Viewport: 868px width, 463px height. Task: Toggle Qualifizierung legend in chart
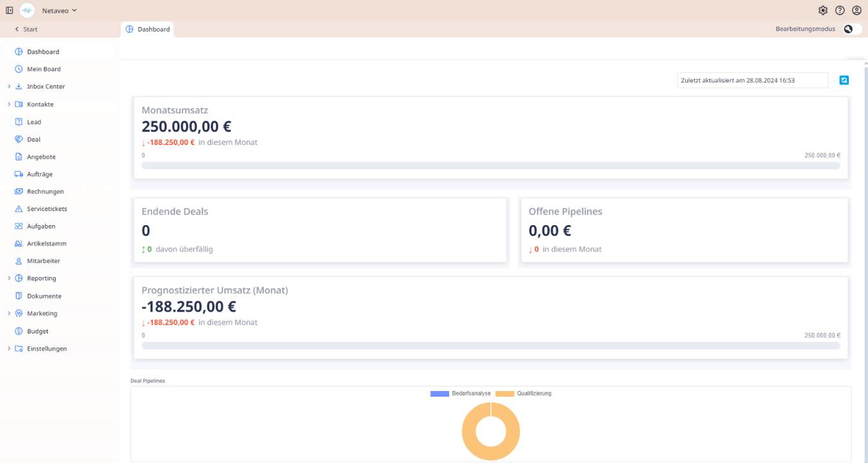click(523, 393)
